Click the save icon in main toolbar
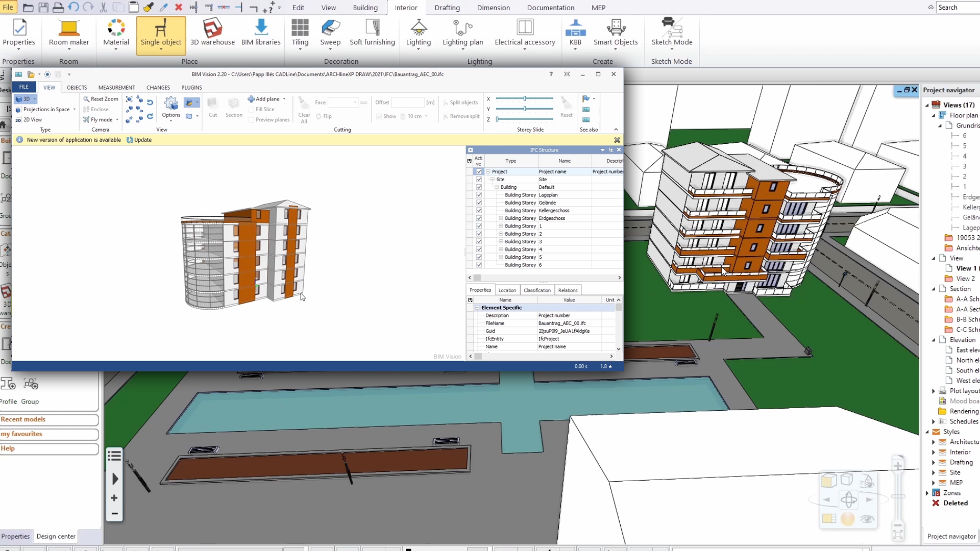This screenshot has height=551, width=980. pyautogui.click(x=43, y=7)
